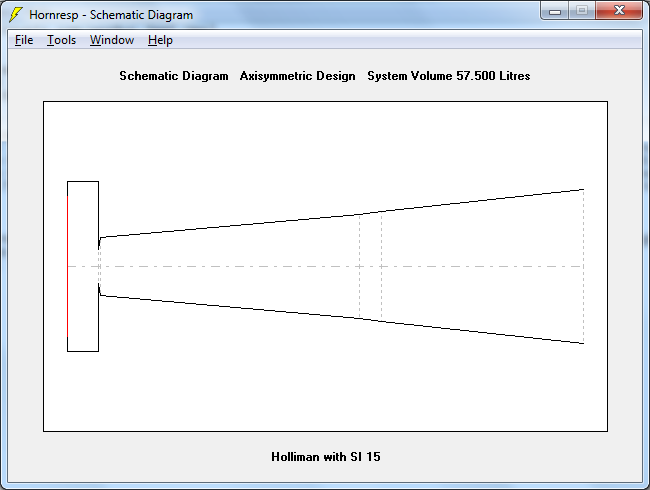Click the red driver diaphragm line

click(68, 267)
